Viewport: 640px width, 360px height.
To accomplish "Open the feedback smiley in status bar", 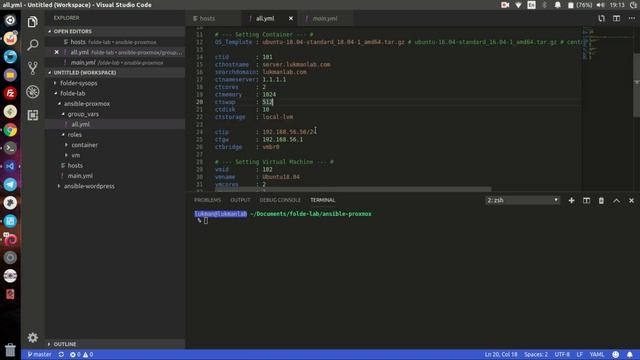I will [x=616, y=354].
